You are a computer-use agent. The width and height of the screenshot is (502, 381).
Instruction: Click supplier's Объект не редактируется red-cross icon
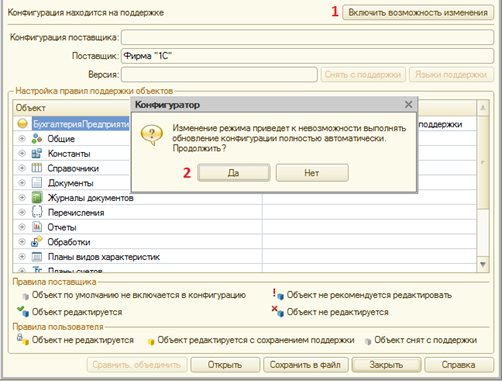point(277,311)
